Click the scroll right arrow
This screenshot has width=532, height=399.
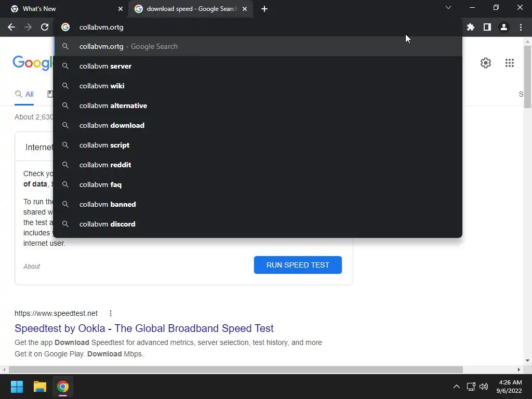[x=519, y=369]
